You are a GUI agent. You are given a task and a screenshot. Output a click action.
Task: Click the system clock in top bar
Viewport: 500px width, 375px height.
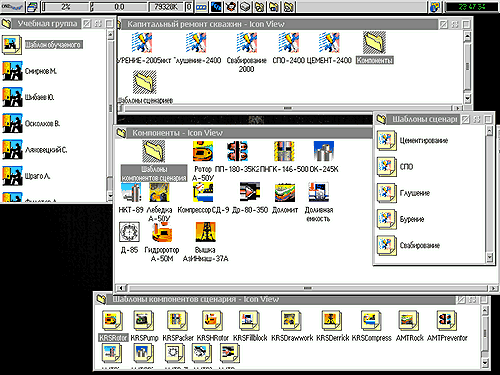(x=471, y=7)
